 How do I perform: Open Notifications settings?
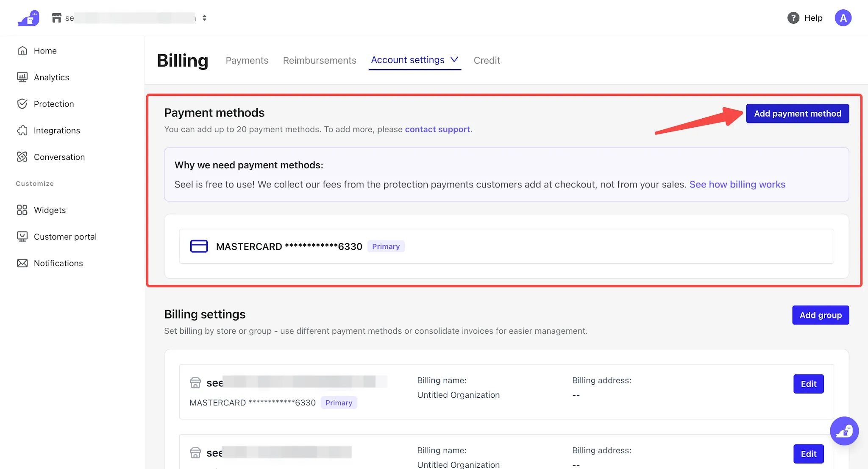point(58,263)
